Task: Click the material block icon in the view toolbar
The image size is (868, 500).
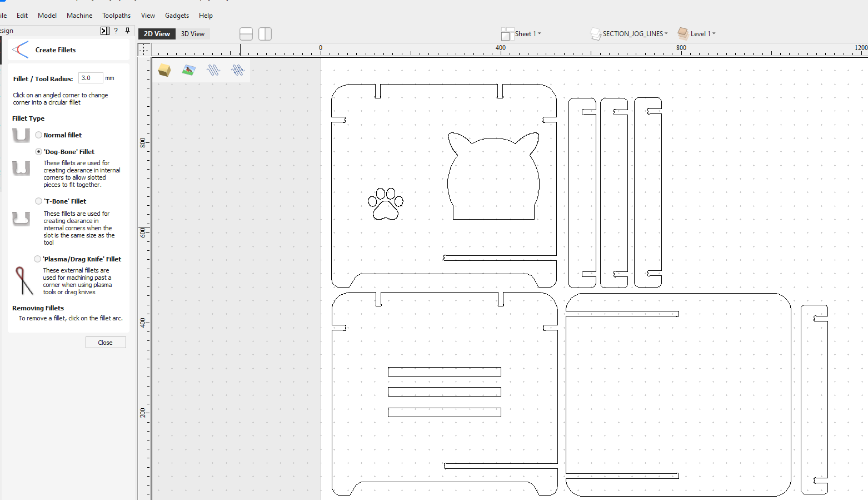Action: pyautogui.click(x=164, y=70)
